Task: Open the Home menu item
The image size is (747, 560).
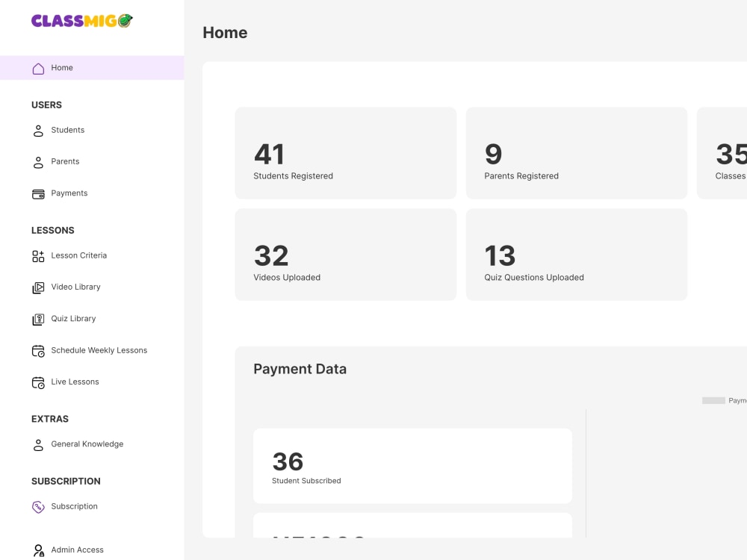Action: [x=92, y=68]
